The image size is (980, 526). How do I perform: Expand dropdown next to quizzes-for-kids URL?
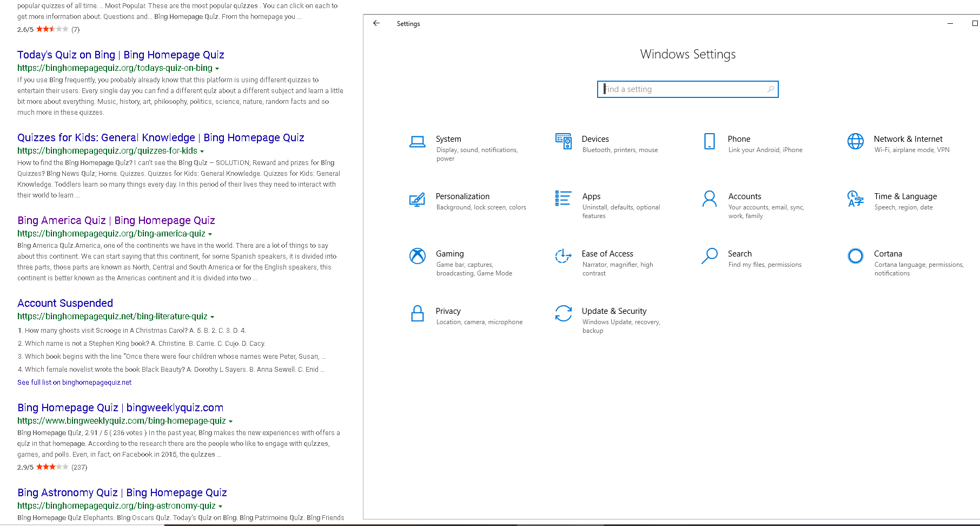(202, 152)
